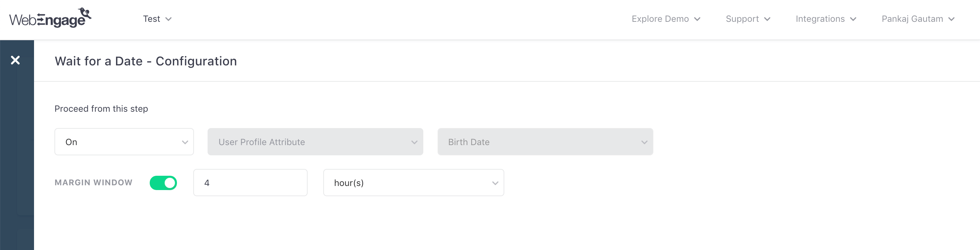Open the Pankaj Gautam account menu
Viewport: 980px width, 250px height.
pos(912,19)
